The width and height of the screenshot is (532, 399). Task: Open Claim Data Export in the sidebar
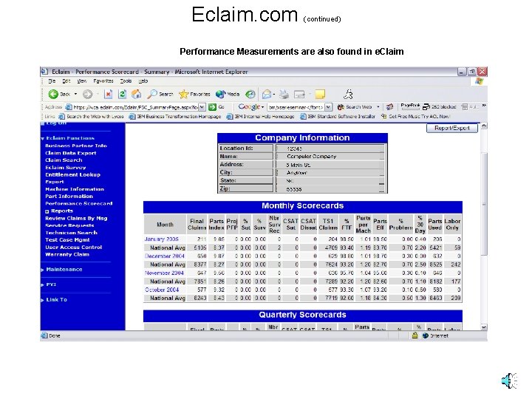click(x=71, y=153)
